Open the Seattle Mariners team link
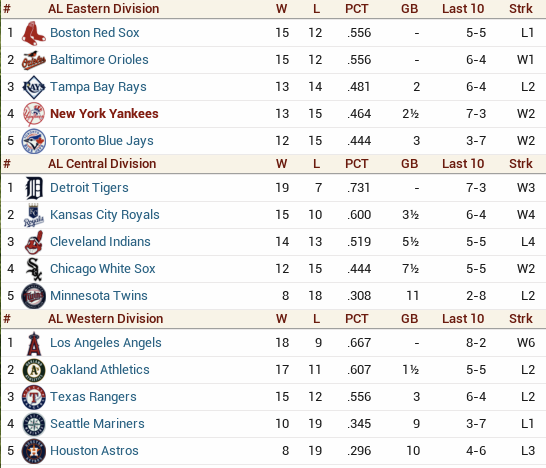The height and width of the screenshot is (468, 546). coord(97,424)
